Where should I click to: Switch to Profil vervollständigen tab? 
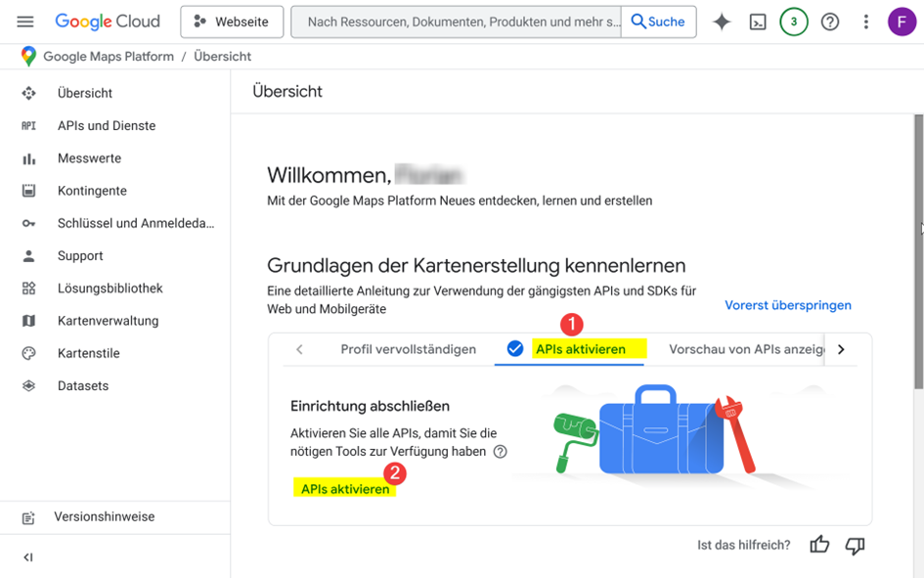pyautogui.click(x=409, y=349)
